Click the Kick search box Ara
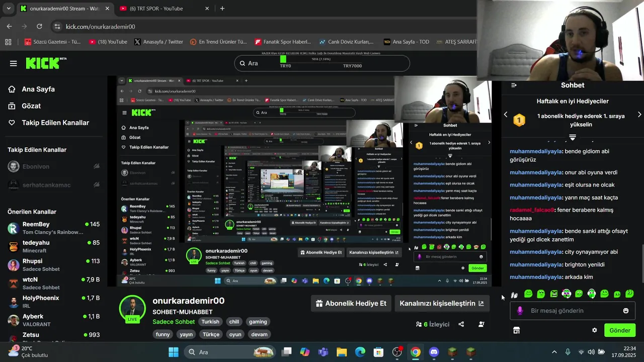The width and height of the screenshot is (644, 362). tap(322, 63)
